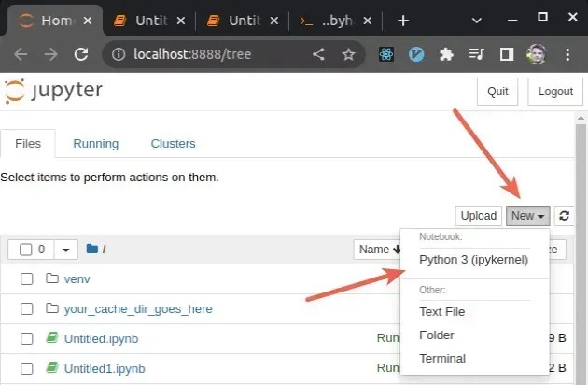Viewport: 588px width, 385px height.
Task: Open the your_cache_dir_goes_here folder link
Action: pos(138,309)
